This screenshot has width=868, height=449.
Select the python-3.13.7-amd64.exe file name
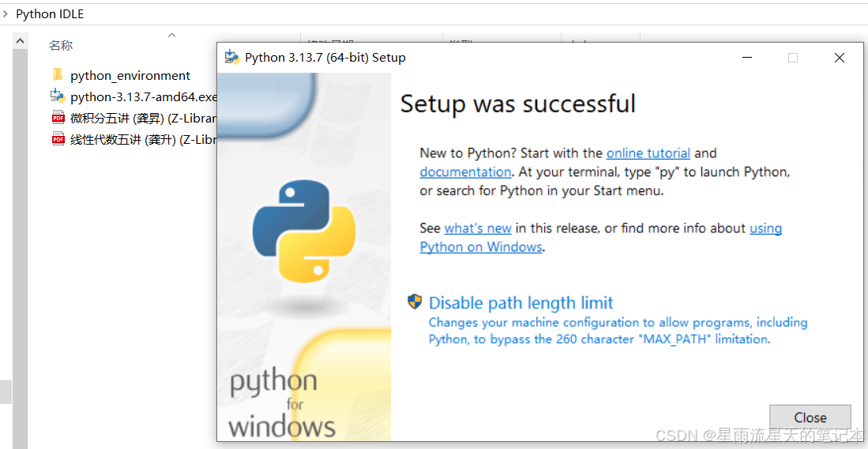coord(144,97)
